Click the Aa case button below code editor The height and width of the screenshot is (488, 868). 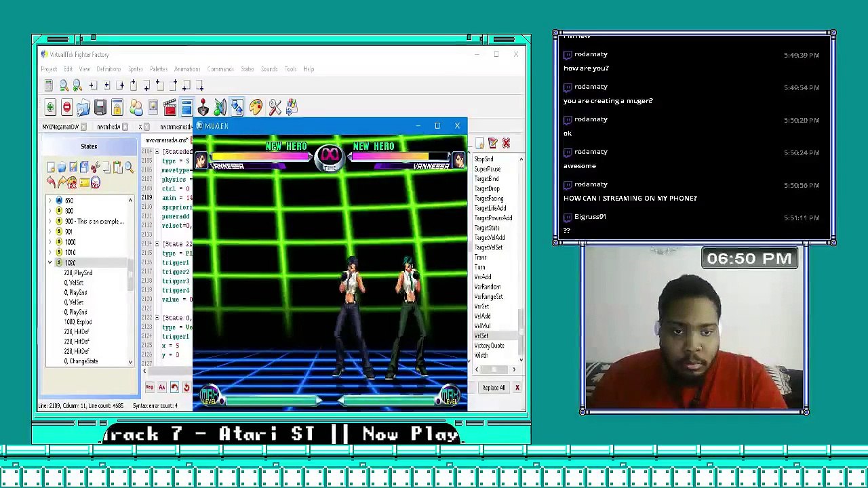pos(162,387)
